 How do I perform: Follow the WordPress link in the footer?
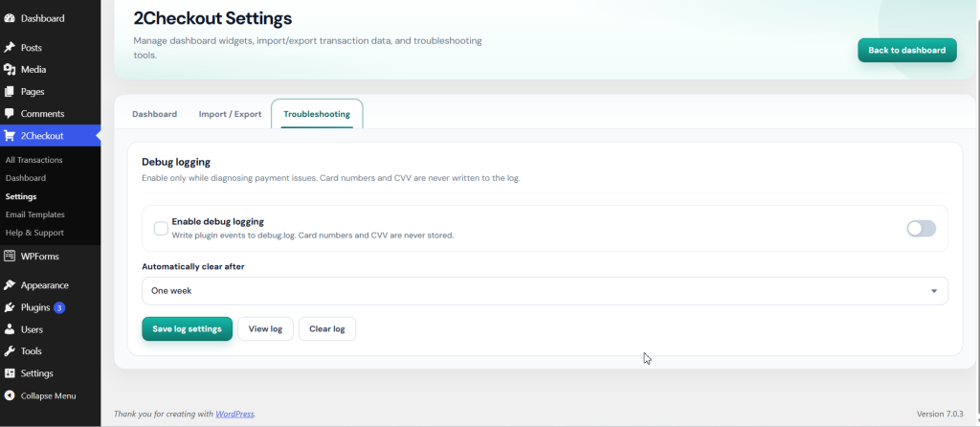(234, 414)
